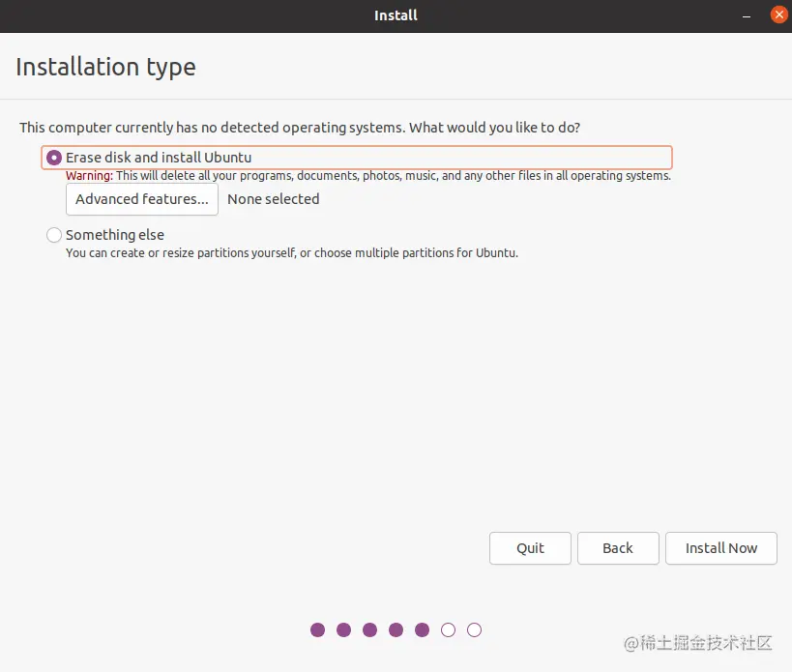Start installation with Install Now
Screen dimensions: 792x672
point(720,548)
